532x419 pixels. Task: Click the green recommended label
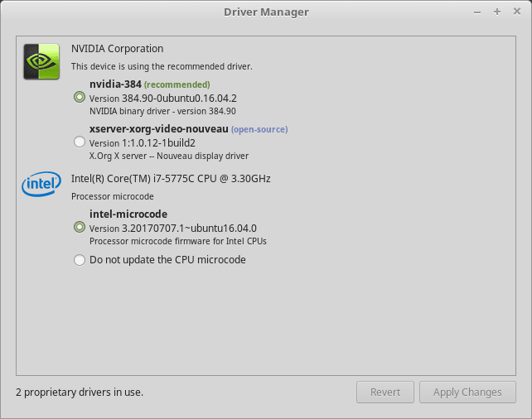(x=177, y=84)
